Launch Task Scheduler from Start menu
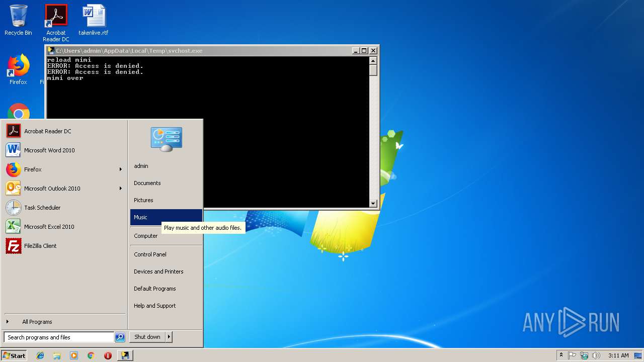Image resolution: width=644 pixels, height=362 pixels. pos(64,208)
